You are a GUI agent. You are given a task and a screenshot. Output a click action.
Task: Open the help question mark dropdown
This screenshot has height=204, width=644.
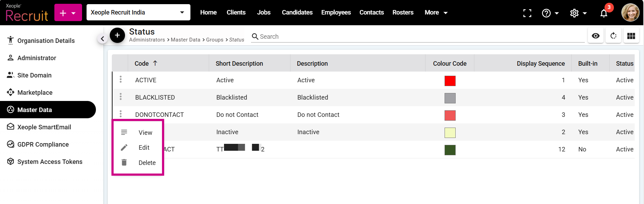(550, 13)
